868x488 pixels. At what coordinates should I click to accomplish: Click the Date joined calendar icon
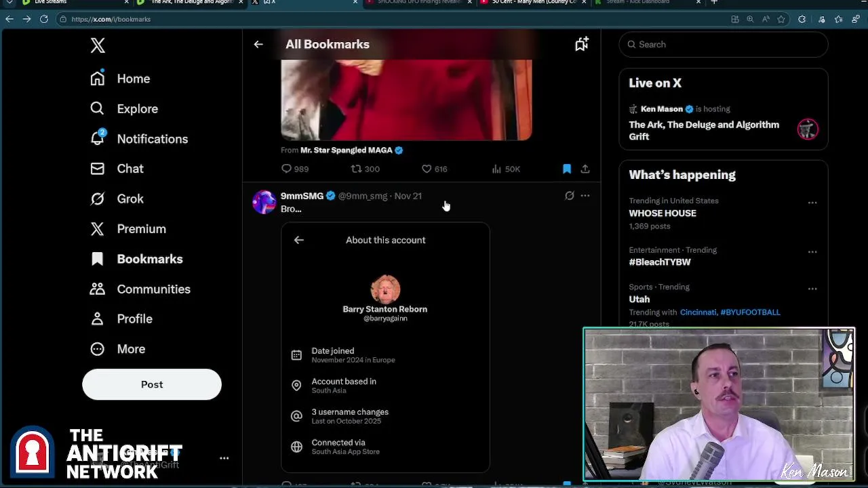click(x=296, y=355)
